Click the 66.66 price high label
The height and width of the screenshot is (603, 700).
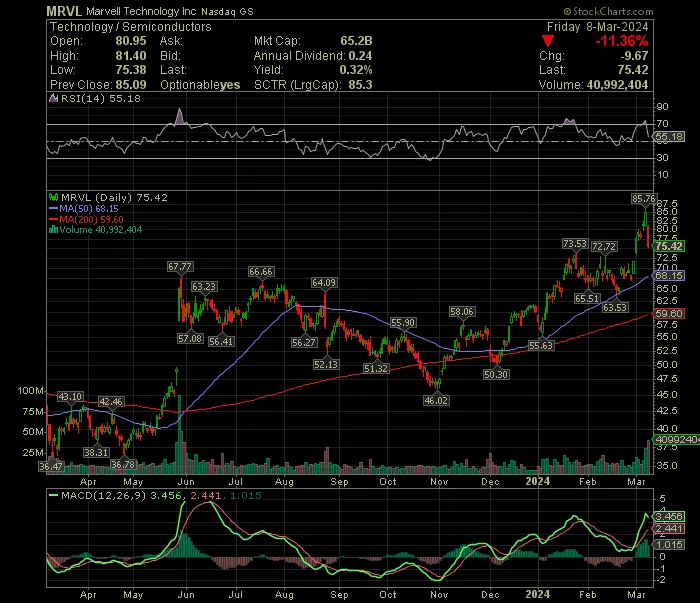point(261,271)
